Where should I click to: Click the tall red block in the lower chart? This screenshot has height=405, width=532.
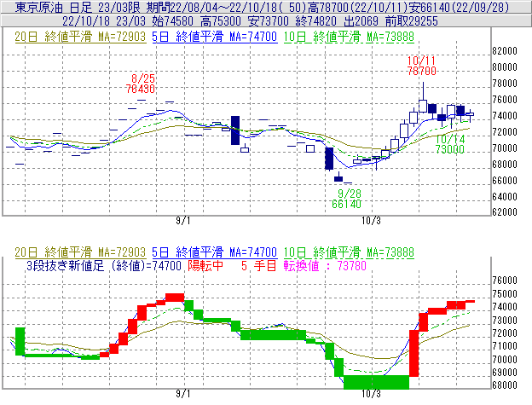(x=414, y=353)
